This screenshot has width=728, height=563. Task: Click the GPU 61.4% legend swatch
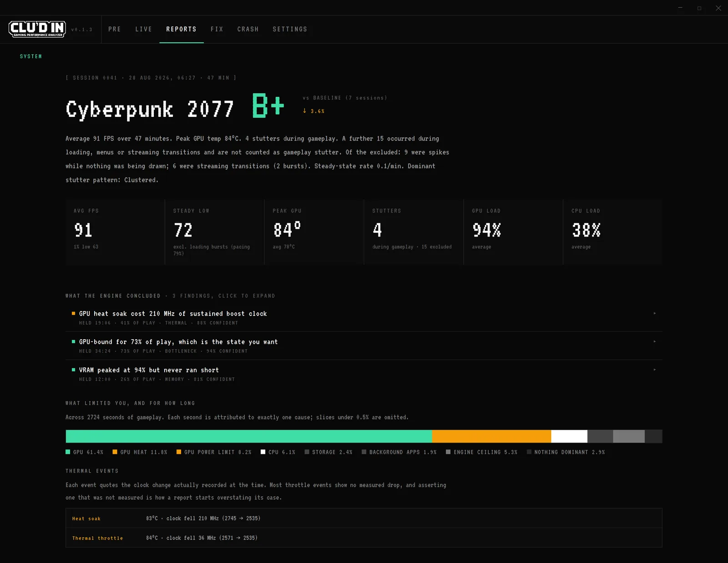68,452
